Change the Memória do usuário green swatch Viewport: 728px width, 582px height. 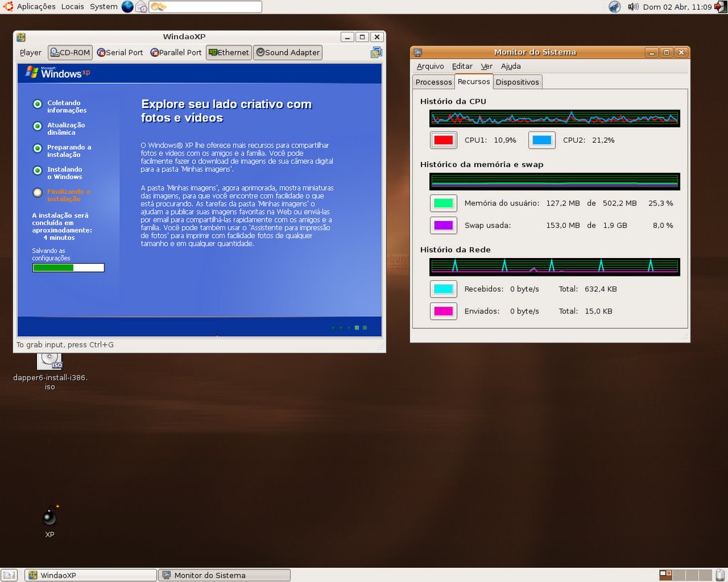pyautogui.click(x=444, y=203)
